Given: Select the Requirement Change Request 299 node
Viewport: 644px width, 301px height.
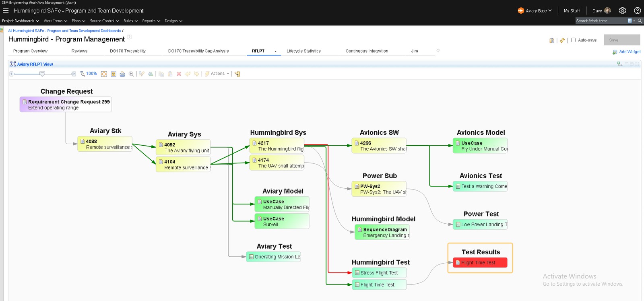Looking at the screenshot, I should tap(66, 105).
